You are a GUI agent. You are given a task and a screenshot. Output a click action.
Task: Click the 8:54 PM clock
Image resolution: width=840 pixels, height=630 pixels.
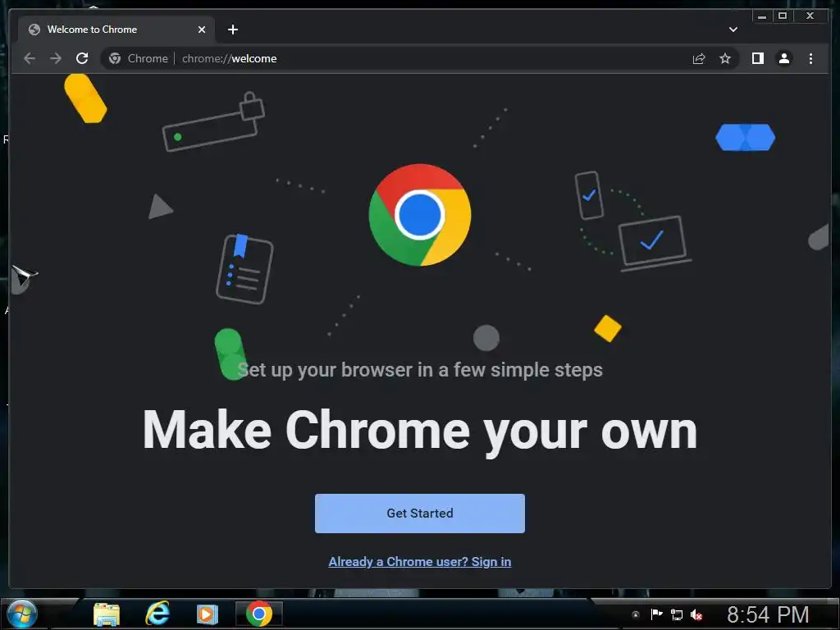tap(768, 614)
